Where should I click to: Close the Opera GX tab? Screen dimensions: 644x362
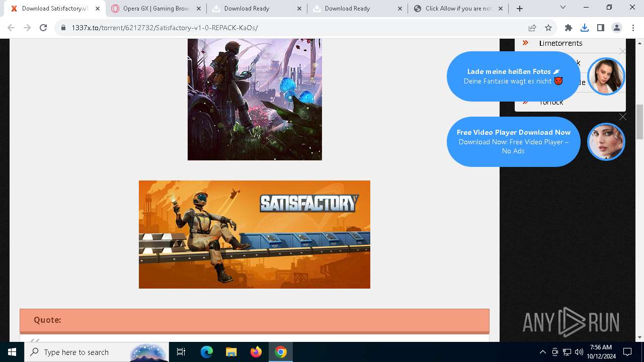pyautogui.click(x=198, y=9)
